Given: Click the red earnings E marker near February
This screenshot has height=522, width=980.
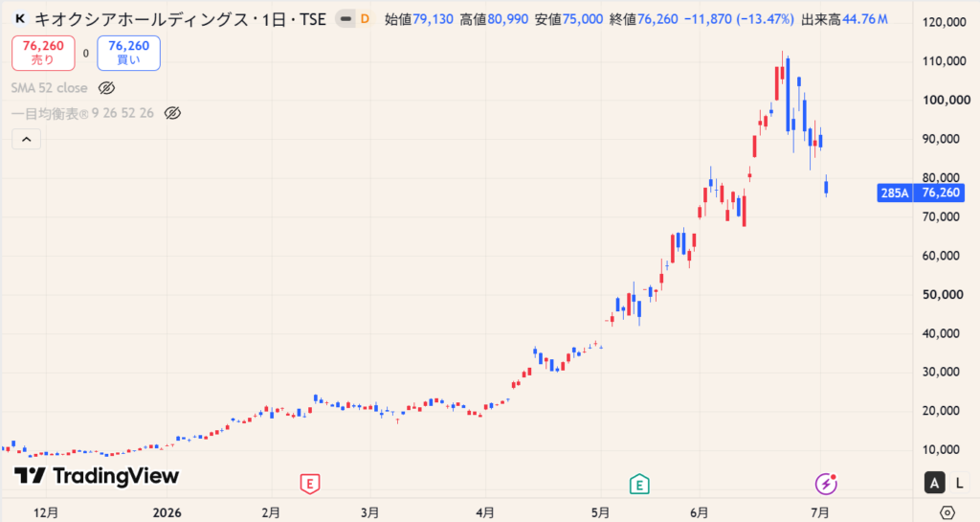Looking at the screenshot, I should (310, 484).
